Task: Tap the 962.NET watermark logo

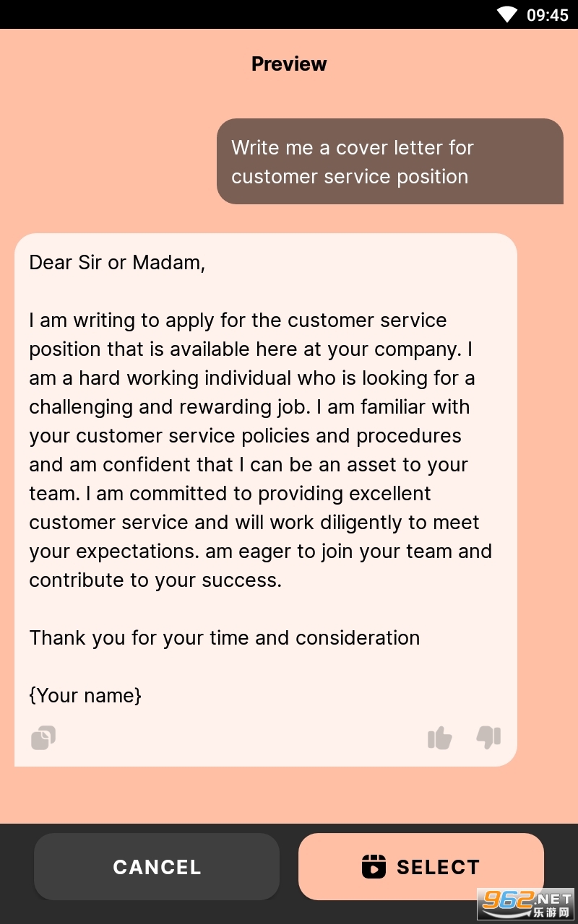Action: coord(527,903)
